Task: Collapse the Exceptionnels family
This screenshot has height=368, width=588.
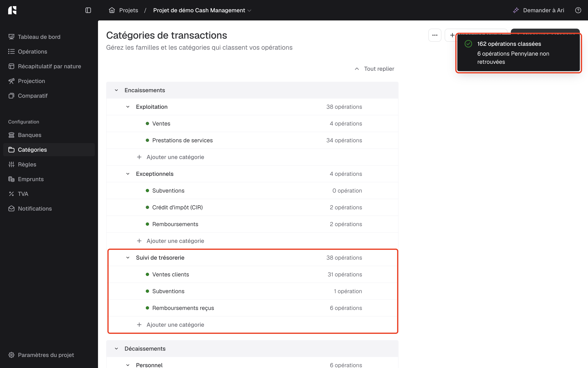Action: 128,174
